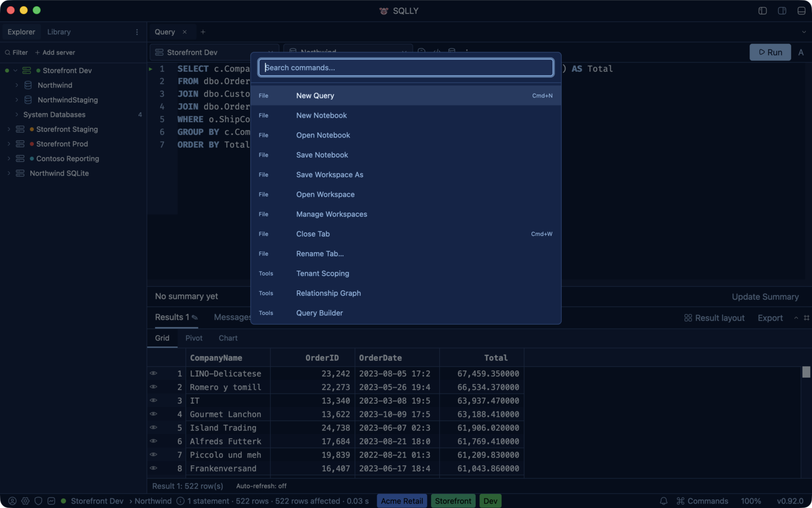Expand the NorthwindStaging database node
The image size is (812, 508).
[16, 100]
